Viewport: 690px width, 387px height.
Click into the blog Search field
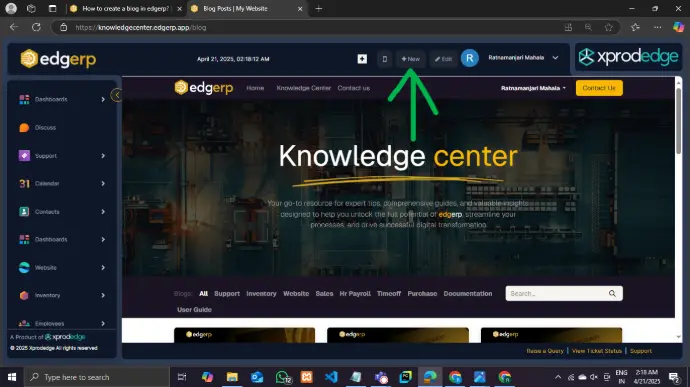(556, 294)
